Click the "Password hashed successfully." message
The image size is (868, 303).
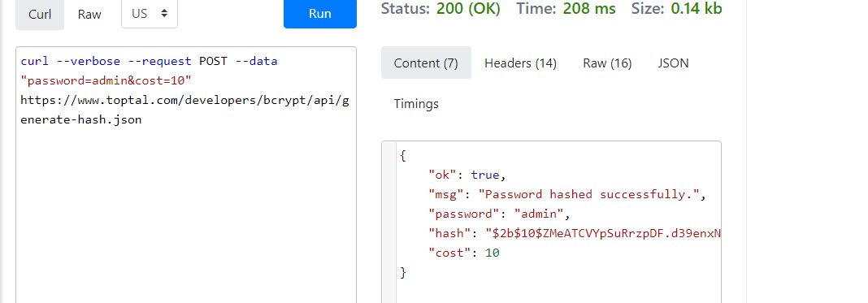592,194
